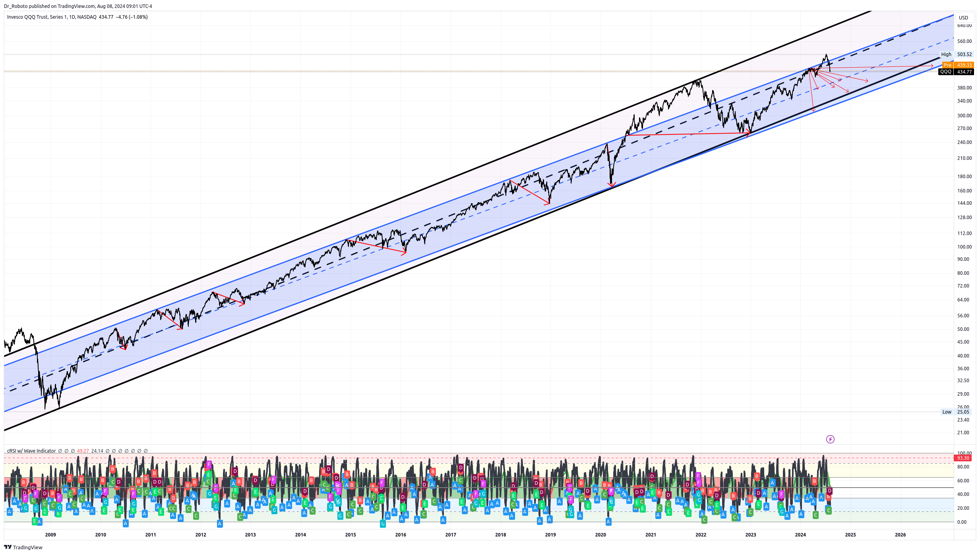
Task: Click the 300.00 price axis label
Action: 965,115
